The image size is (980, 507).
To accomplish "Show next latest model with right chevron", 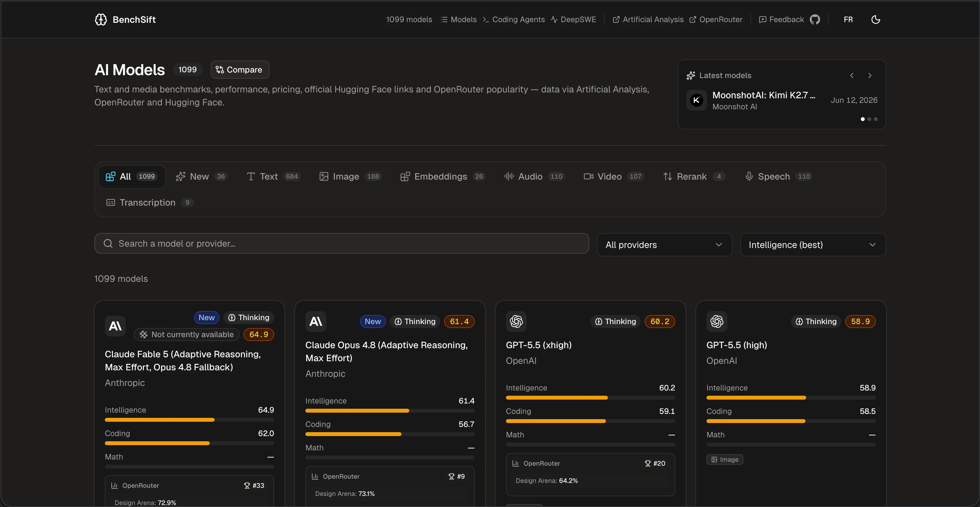I will 870,75.
